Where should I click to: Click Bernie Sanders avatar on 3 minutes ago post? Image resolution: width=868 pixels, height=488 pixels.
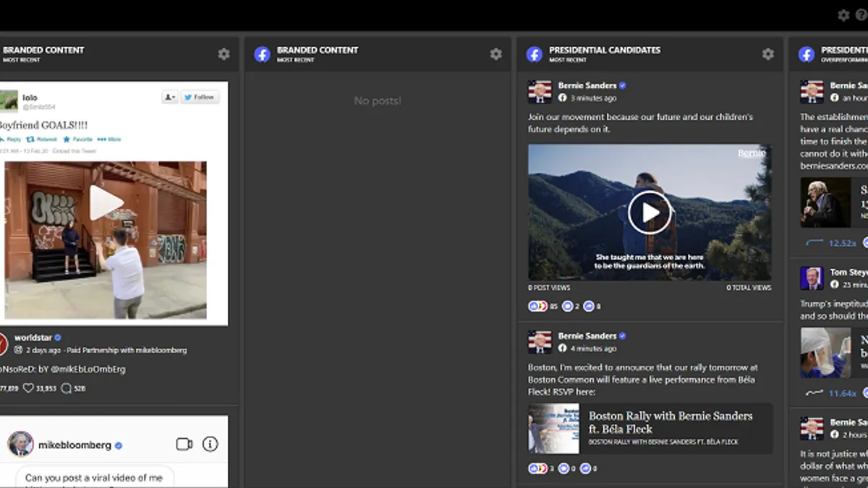click(x=540, y=92)
